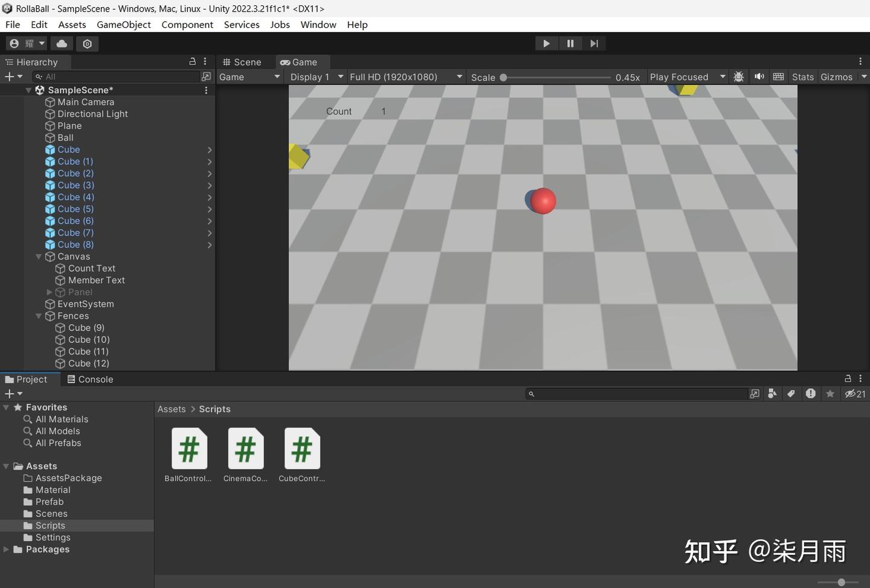Open the BallControl script thumbnail

point(188,448)
